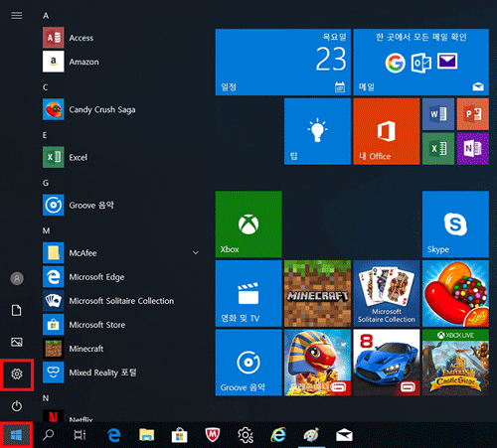Open the Mail envelope on the taskbar
Image resolution: width=497 pixels, height=448 pixels.
pos(344,435)
